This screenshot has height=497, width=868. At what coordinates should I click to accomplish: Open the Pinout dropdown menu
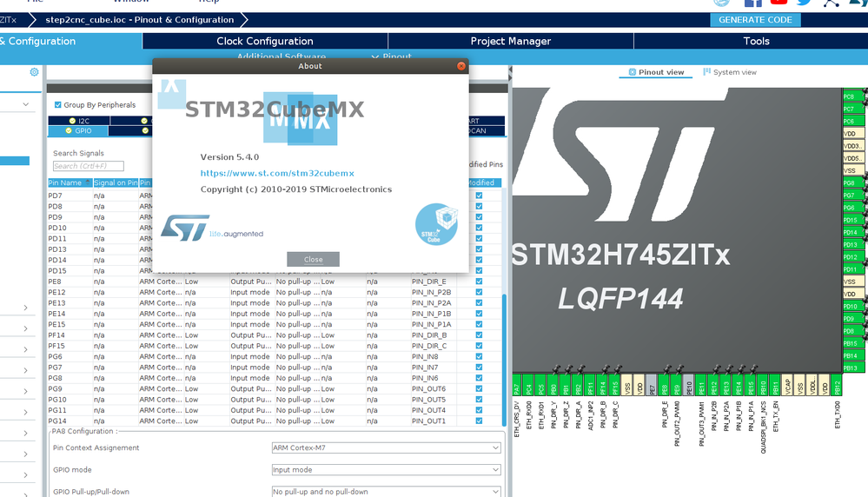(x=391, y=56)
